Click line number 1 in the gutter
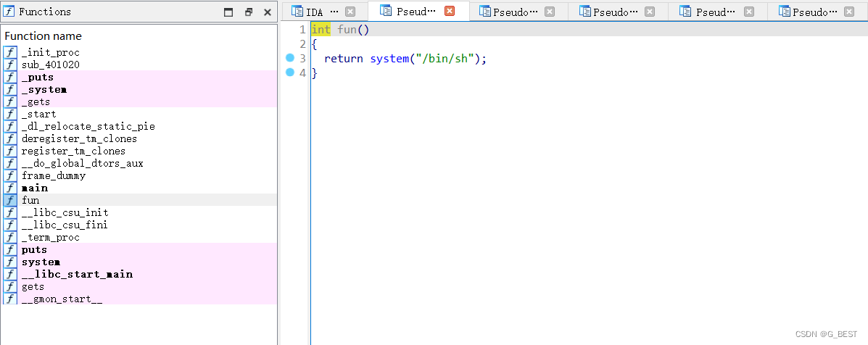 302,30
